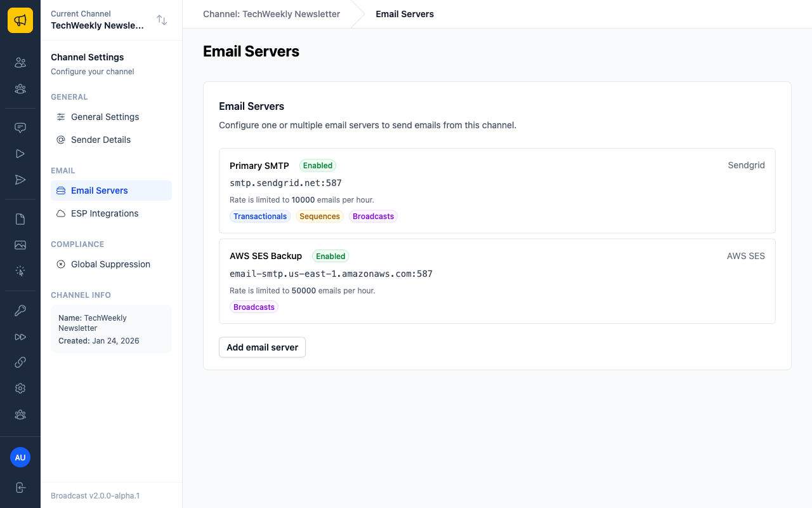Click the email-smtp.us-east-1.amazonaws.com:587 host text
This screenshot has height=508, width=812.
pyautogui.click(x=331, y=274)
